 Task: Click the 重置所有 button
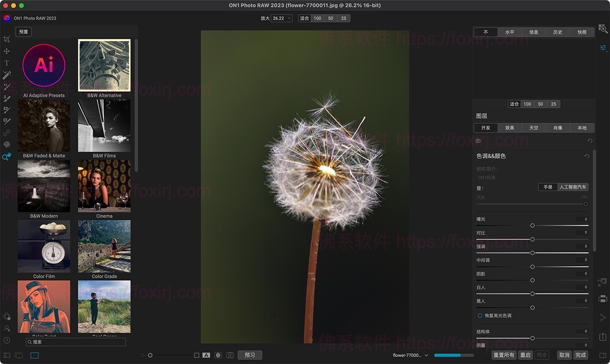[x=504, y=355]
